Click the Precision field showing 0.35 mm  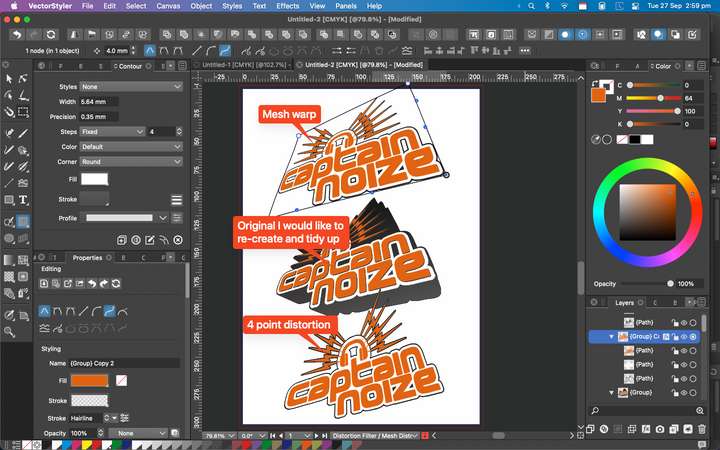(99, 117)
